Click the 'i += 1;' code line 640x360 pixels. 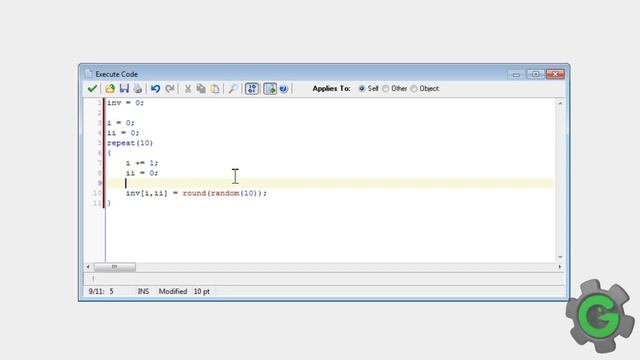tap(142, 163)
